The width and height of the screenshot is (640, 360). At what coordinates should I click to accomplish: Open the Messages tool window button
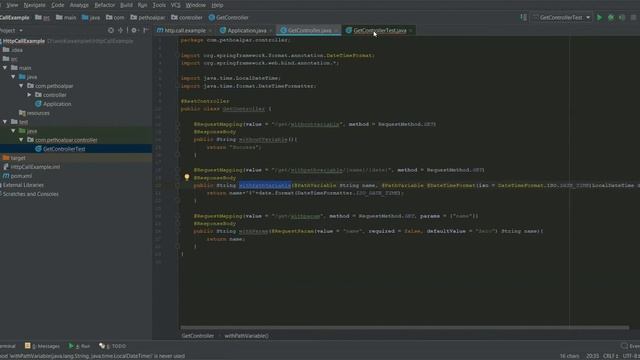tap(42, 346)
